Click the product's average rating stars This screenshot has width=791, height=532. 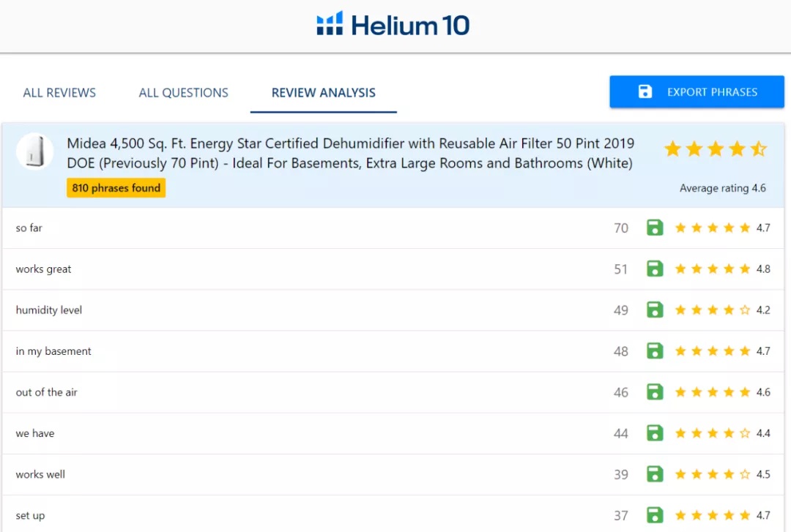click(x=715, y=149)
